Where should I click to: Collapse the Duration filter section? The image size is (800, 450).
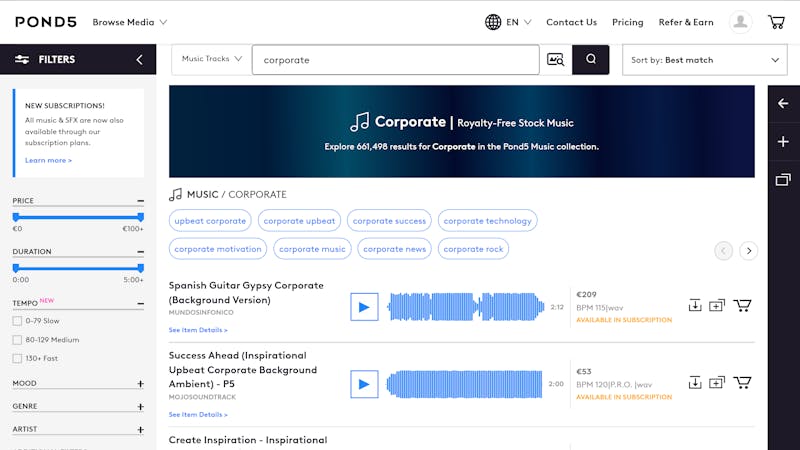pos(140,252)
